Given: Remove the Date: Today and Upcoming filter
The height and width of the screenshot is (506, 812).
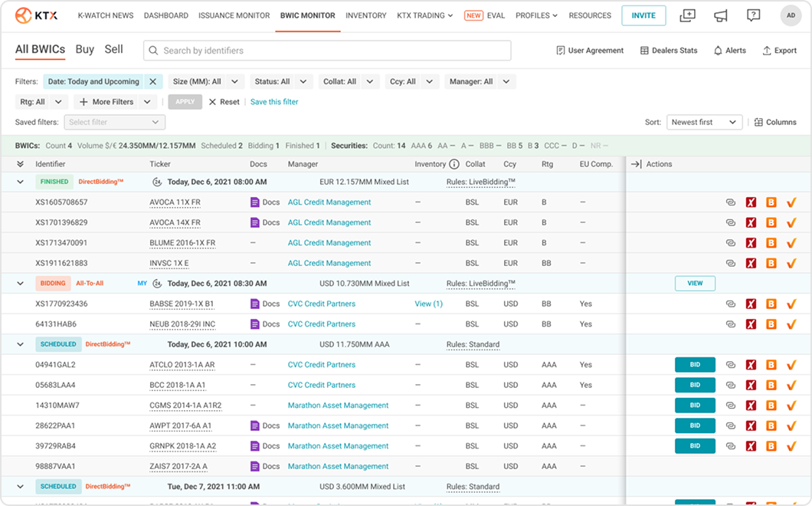Looking at the screenshot, I should (x=152, y=82).
